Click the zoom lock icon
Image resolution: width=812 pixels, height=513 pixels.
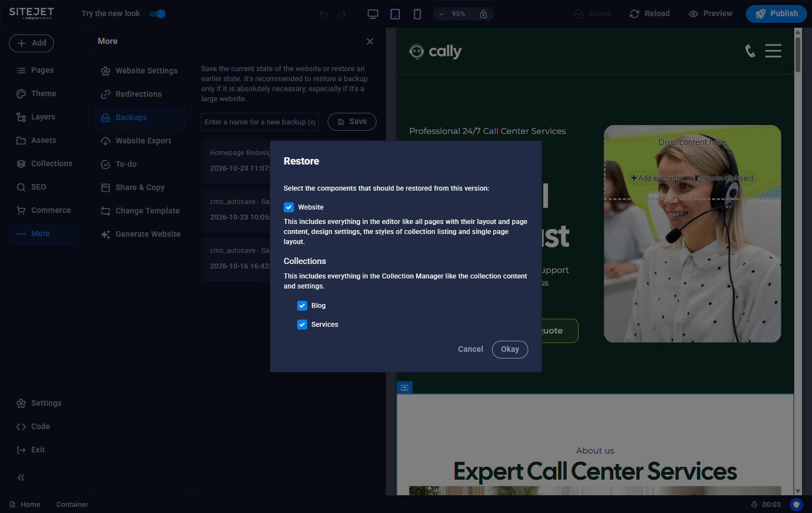[x=484, y=14]
